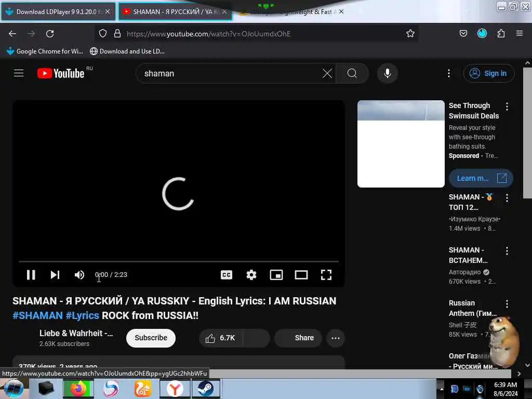Open the #Lyrics hashtag link
Viewport: 532px width, 399px height.
pyautogui.click(x=82, y=315)
